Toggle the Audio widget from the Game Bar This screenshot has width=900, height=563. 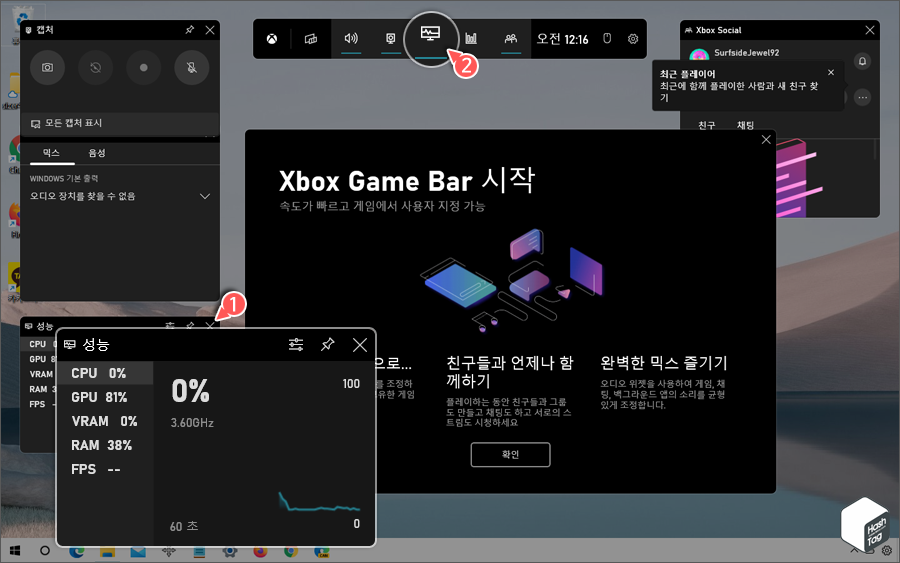tap(351, 38)
